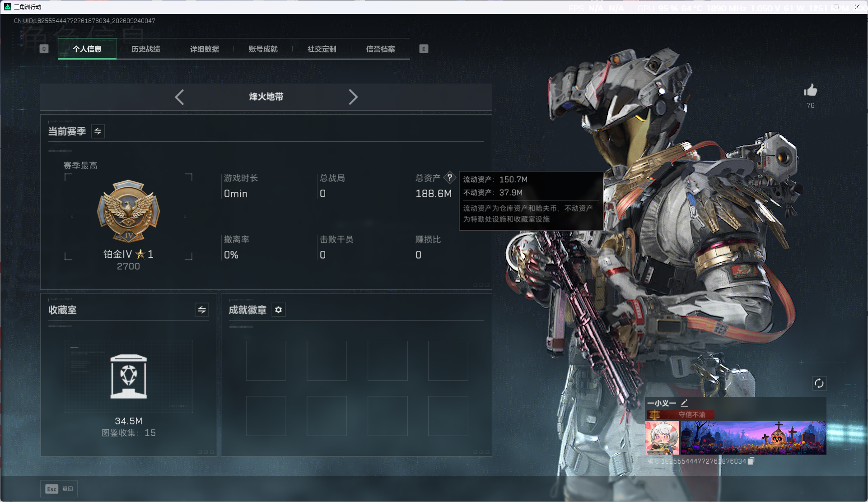
Task: Click the 总资产 question mark help icon
Action: point(449,177)
